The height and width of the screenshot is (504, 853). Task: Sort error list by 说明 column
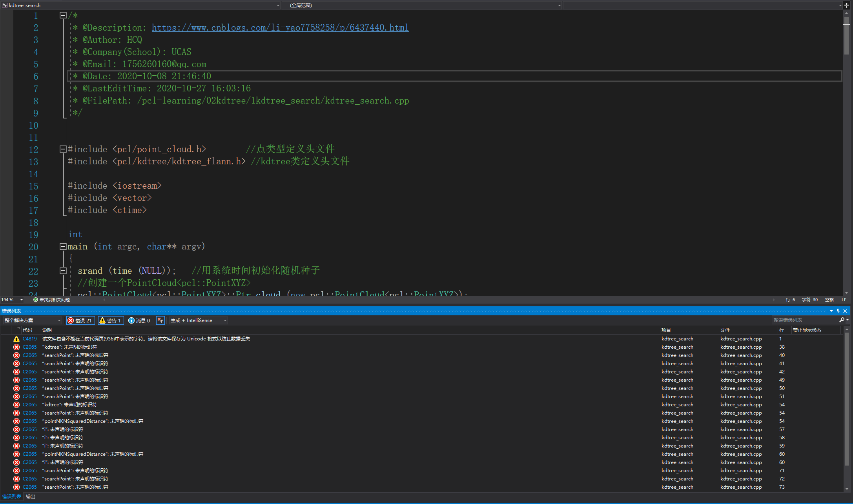pyautogui.click(x=350, y=330)
